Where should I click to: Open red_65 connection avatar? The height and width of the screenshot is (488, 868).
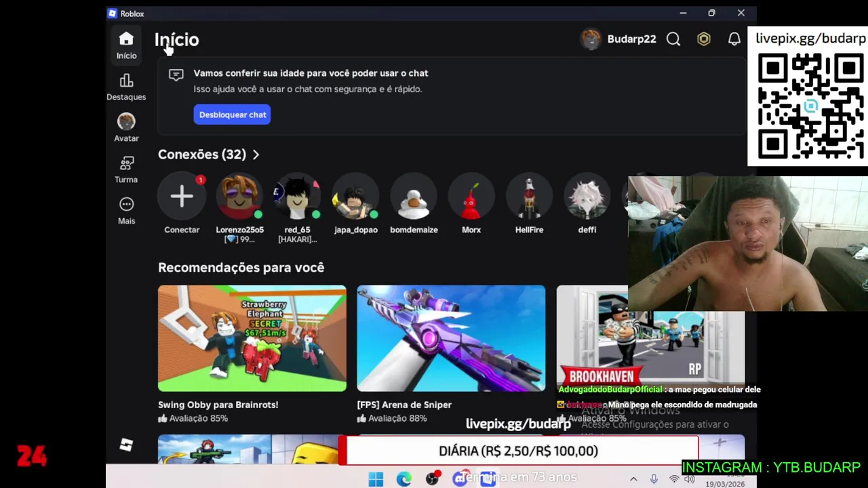[297, 197]
